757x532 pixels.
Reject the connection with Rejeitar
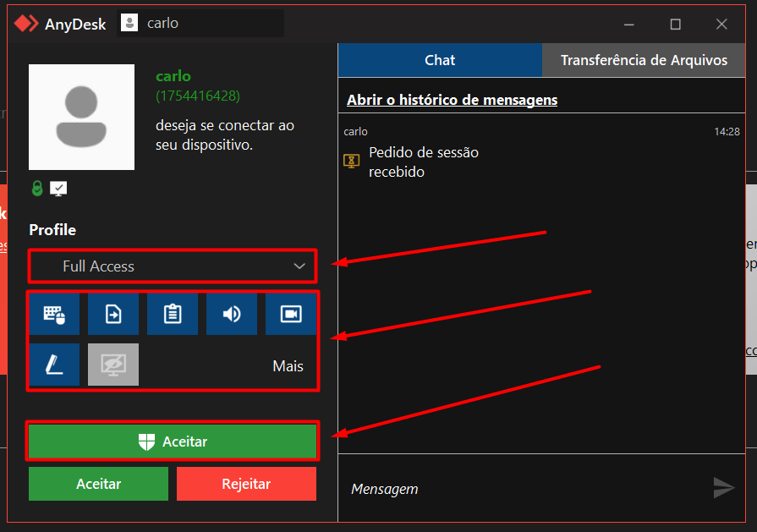click(246, 484)
